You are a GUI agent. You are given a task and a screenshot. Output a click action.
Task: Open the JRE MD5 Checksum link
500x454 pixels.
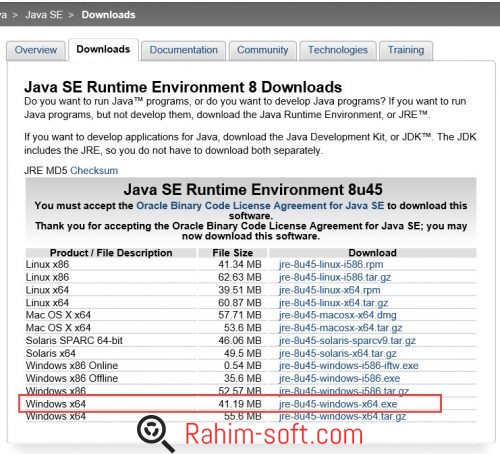pos(94,170)
